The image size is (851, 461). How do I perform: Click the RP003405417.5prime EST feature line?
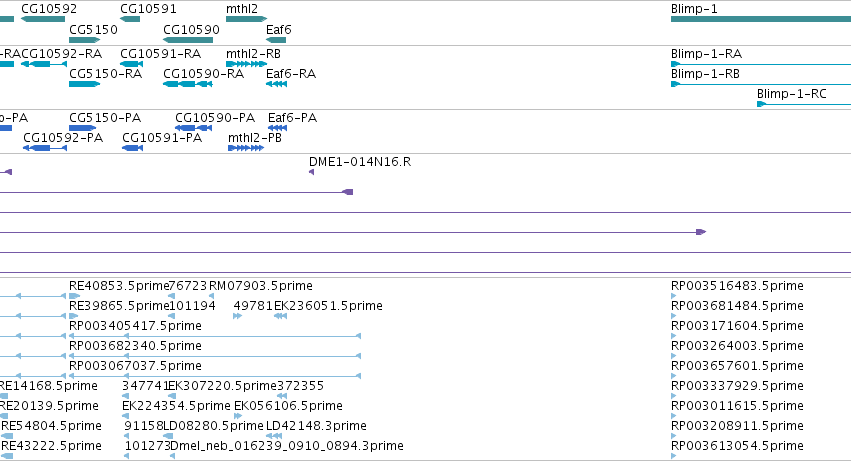click(x=215, y=336)
